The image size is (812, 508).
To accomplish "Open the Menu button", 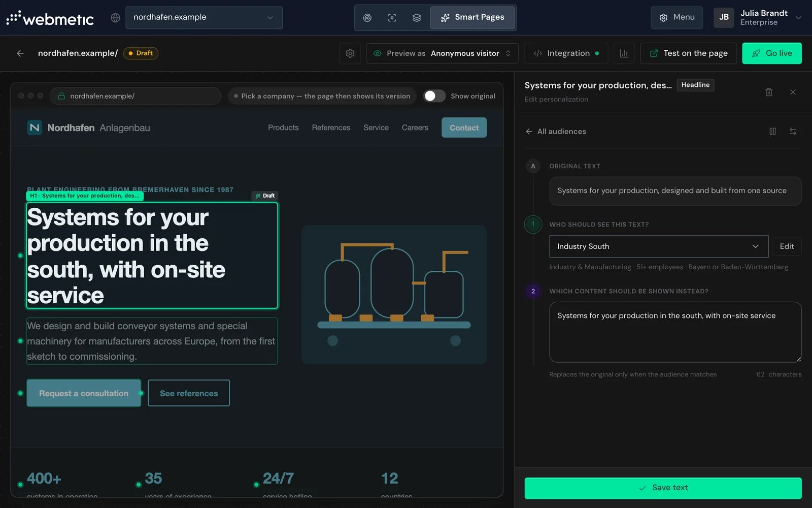I will pyautogui.click(x=676, y=17).
